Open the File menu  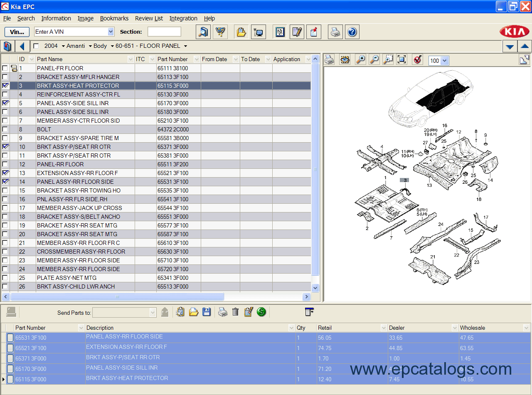click(x=7, y=18)
